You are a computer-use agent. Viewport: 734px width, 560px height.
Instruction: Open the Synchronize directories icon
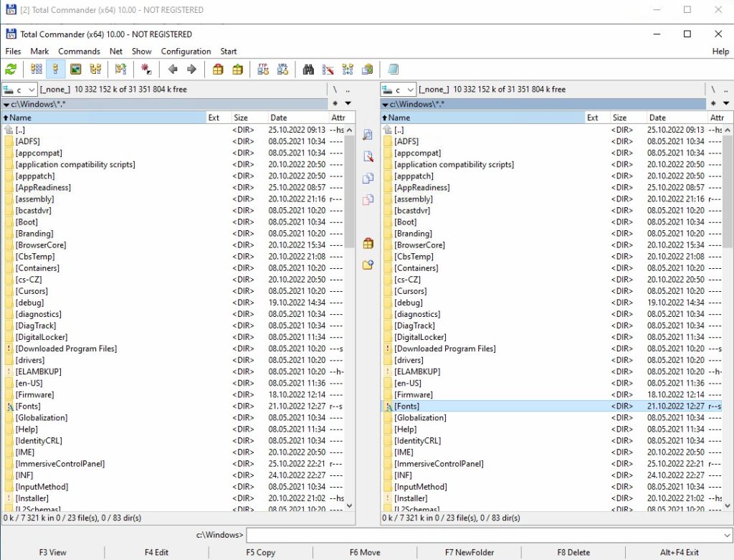click(x=348, y=70)
